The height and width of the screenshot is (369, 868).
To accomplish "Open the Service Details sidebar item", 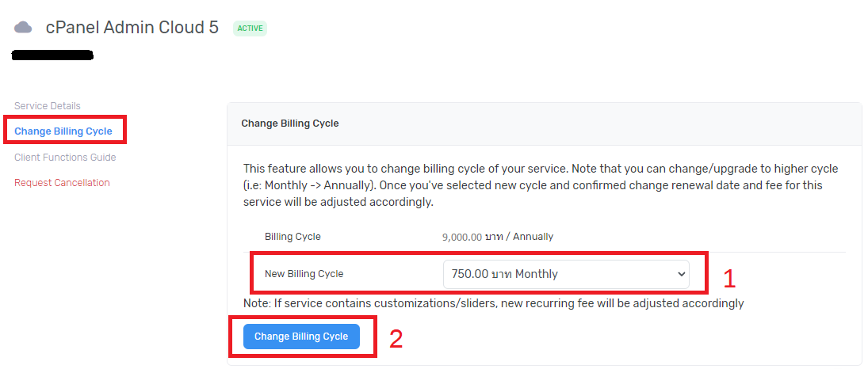I will (x=48, y=106).
